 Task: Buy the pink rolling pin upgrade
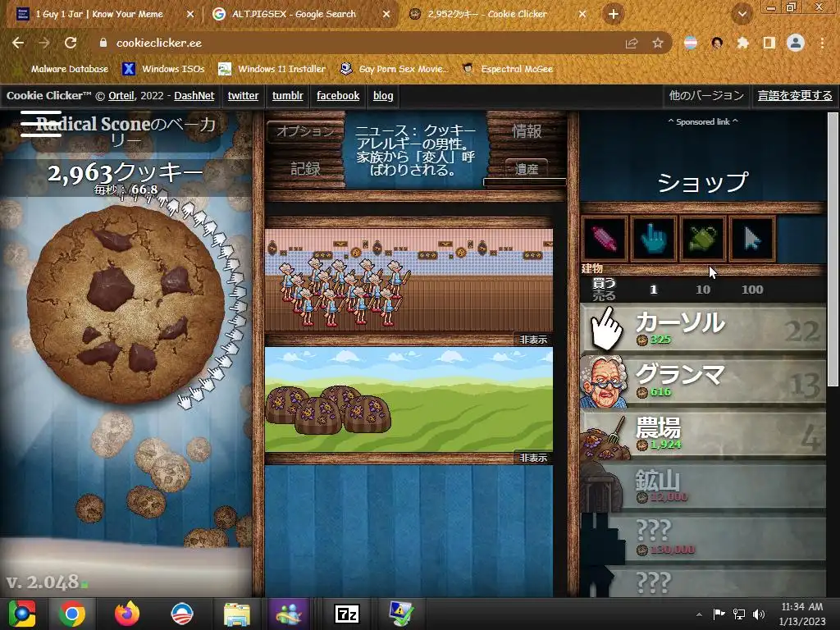(605, 239)
